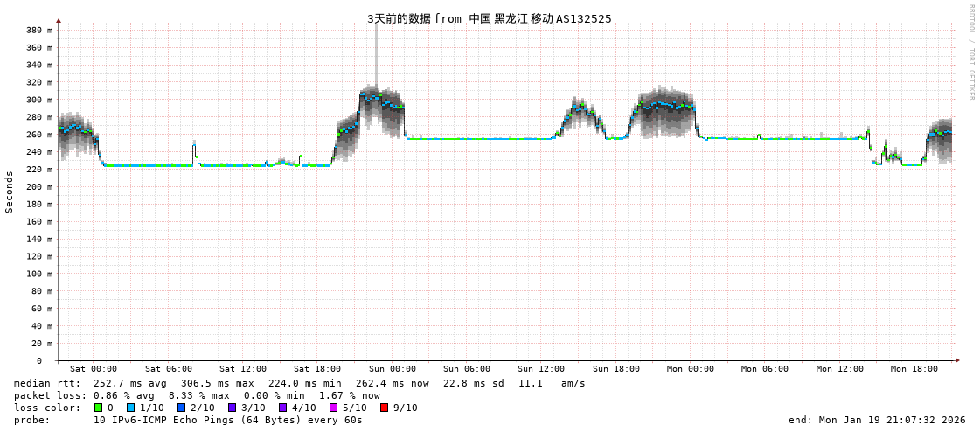Select the light blue 1/10 loss swatch
The image size is (980, 432).
130,408
